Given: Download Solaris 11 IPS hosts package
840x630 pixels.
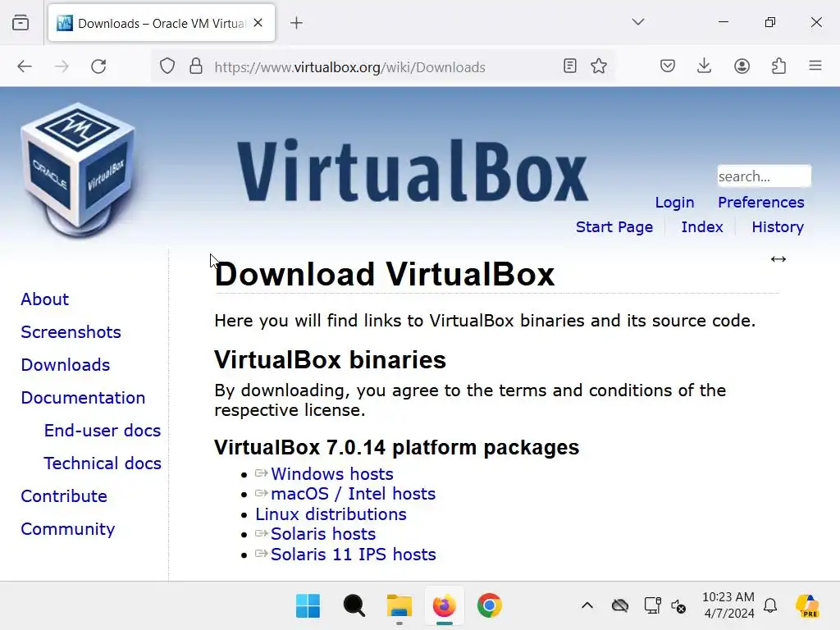Looking at the screenshot, I should (353, 555).
